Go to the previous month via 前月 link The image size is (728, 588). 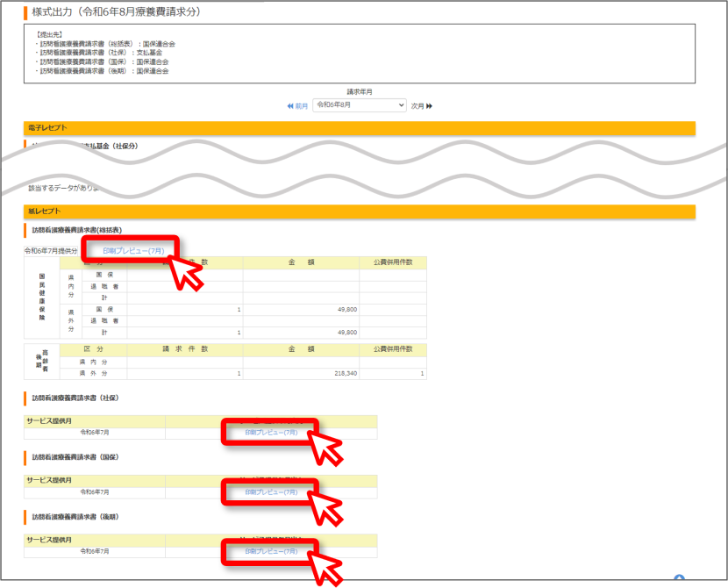pyautogui.click(x=302, y=106)
